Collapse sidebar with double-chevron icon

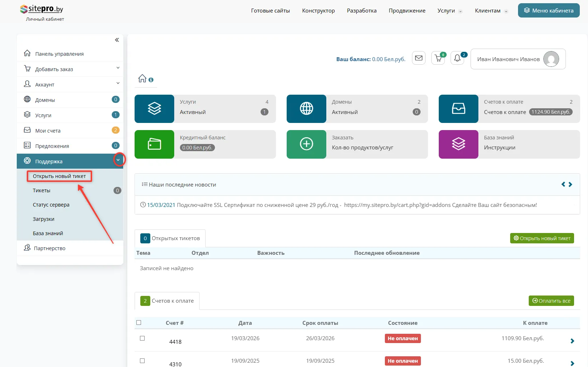point(117,40)
